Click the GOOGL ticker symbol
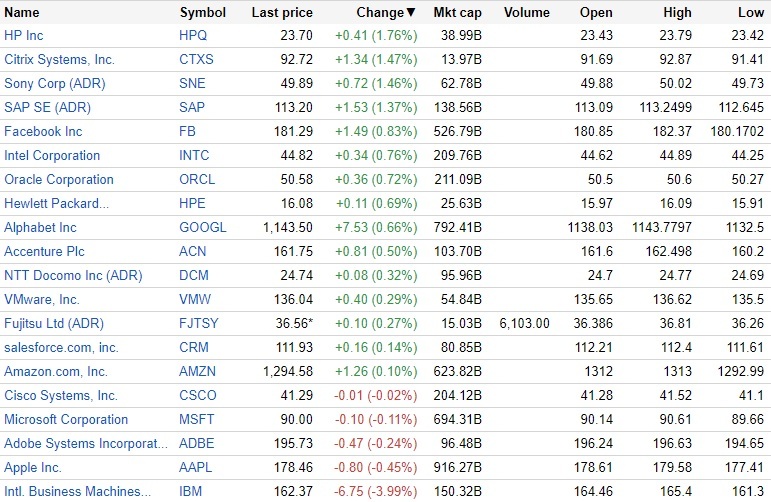This screenshot has height=502, width=771. coord(202,228)
